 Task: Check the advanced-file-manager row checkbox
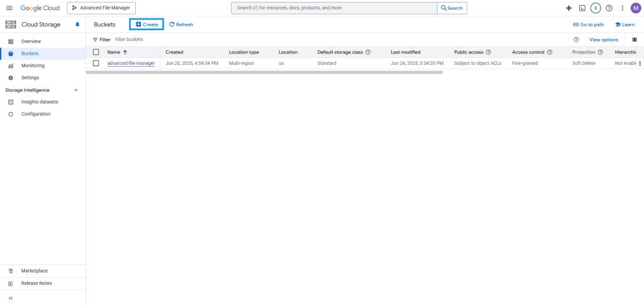(96, 63)
